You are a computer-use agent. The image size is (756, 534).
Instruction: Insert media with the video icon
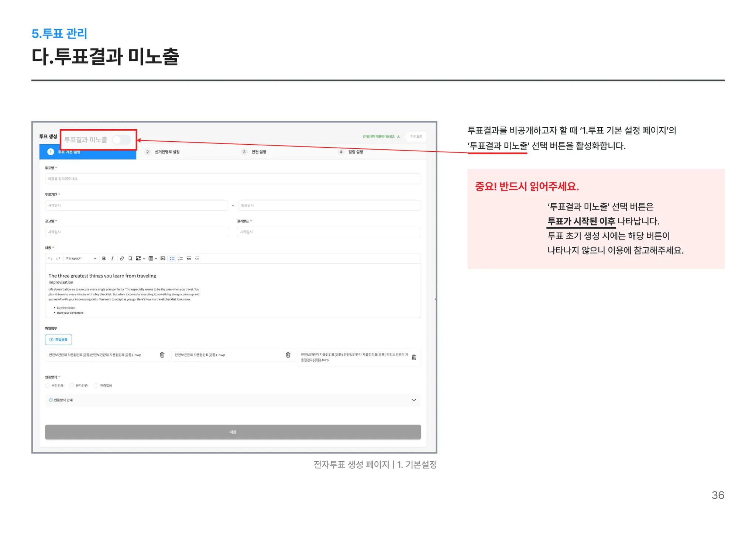(x=163, y=259)
